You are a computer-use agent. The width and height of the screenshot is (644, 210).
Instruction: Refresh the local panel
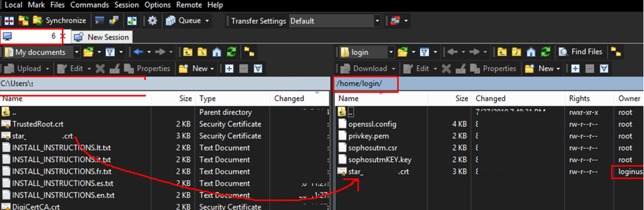[232, 52]
